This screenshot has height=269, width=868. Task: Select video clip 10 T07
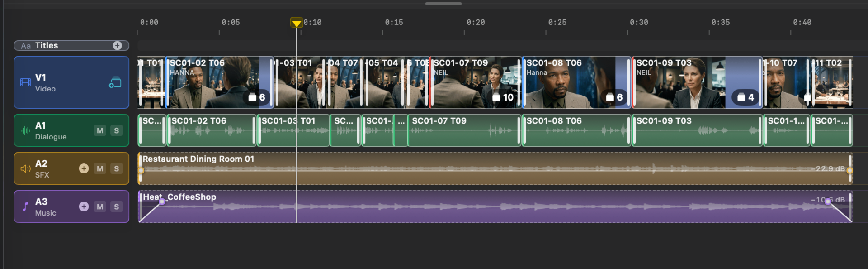(x=786, y=82)
